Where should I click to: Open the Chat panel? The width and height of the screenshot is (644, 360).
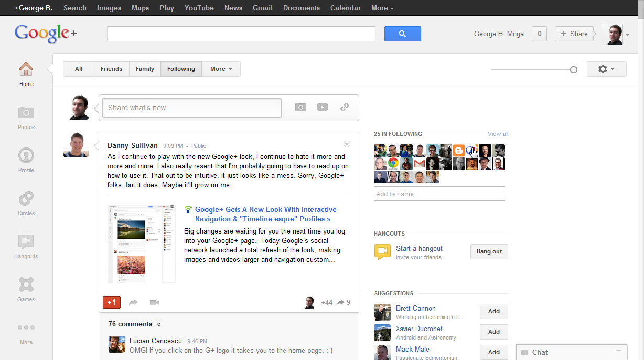(x=572, y=352)
